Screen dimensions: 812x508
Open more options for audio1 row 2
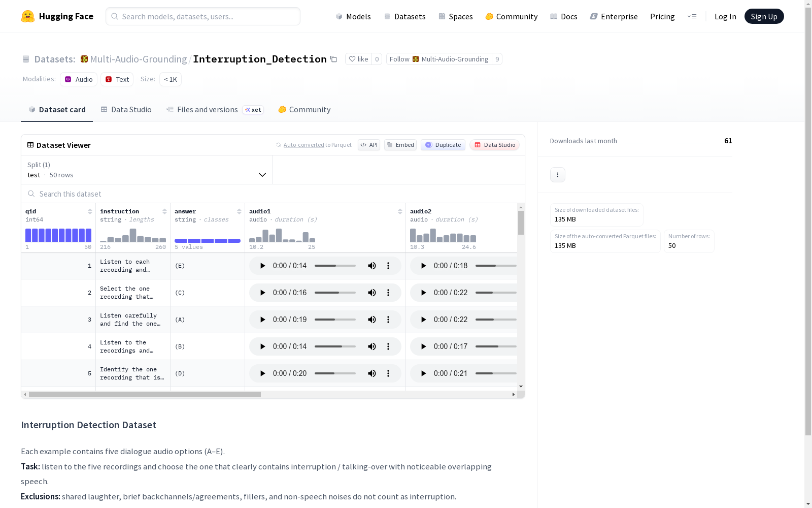coord(388,293)
